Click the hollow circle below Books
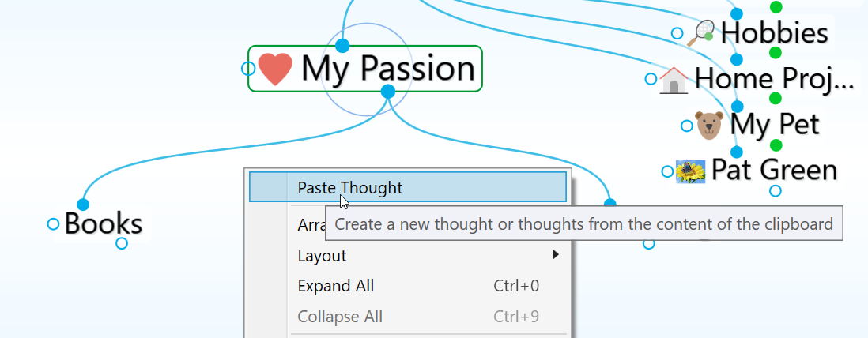 pos(122,243)
